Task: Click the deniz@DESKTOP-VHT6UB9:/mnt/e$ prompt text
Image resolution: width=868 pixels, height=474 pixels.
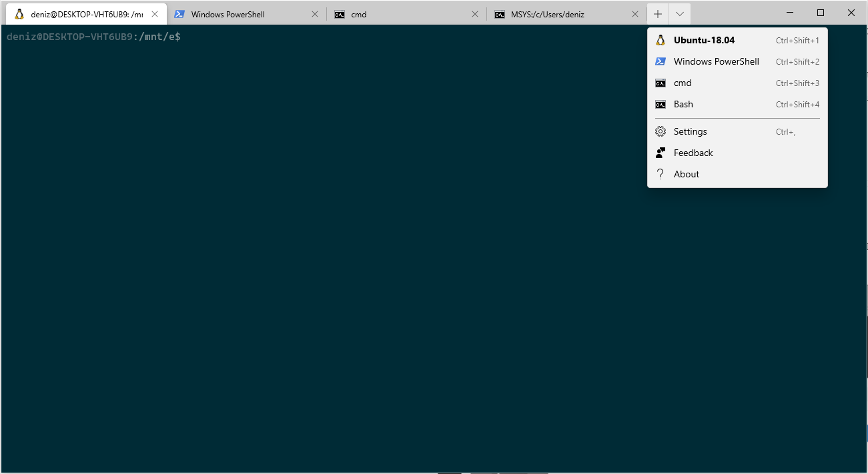Action: click(93, 37)
